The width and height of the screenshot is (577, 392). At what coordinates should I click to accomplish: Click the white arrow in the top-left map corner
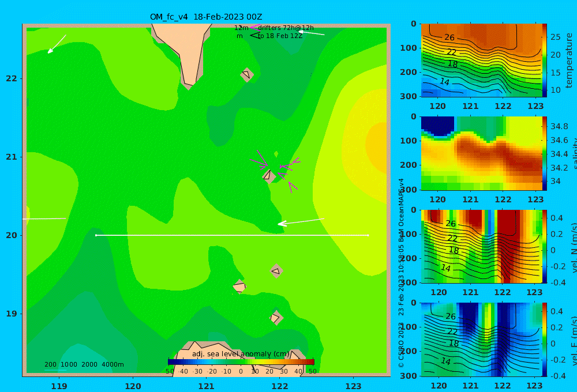coord(57,44)
